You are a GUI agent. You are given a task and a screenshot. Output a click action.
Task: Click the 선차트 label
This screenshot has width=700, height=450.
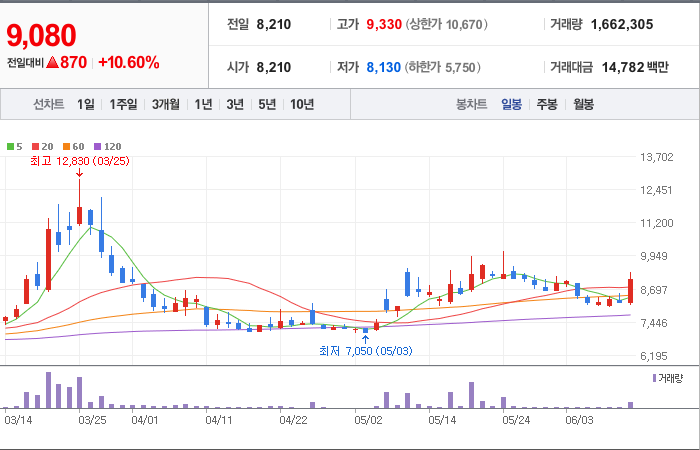(49, 104)
